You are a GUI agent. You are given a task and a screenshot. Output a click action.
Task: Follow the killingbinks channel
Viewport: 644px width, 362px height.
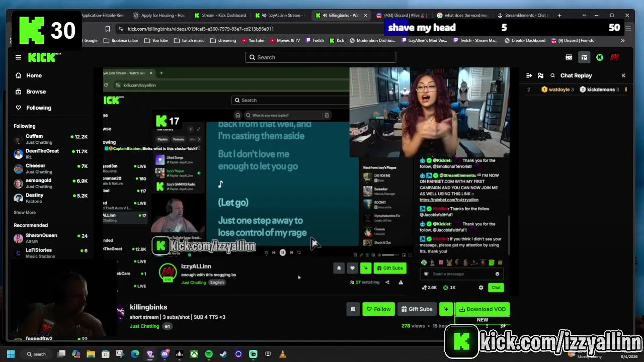[x=378, y=309]
